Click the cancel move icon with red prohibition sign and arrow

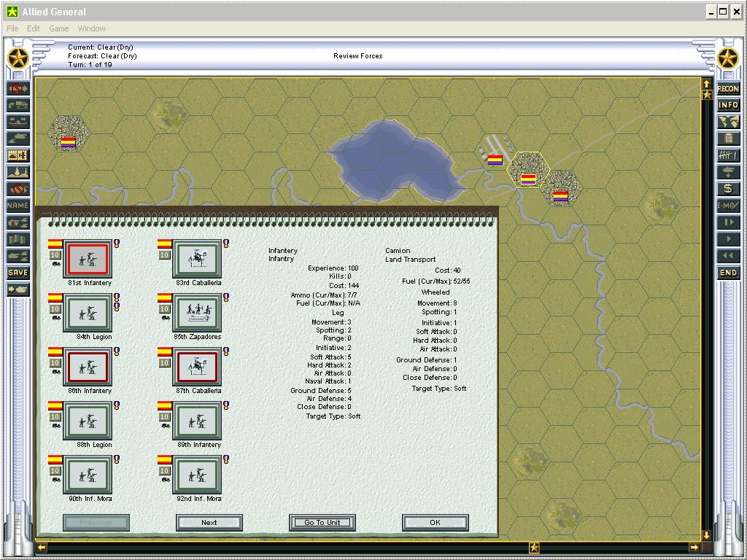tap(18, 88)
